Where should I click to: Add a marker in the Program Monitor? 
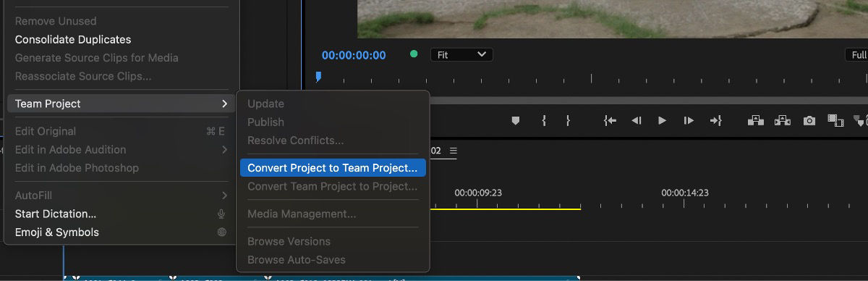click(x=515, y=121)
